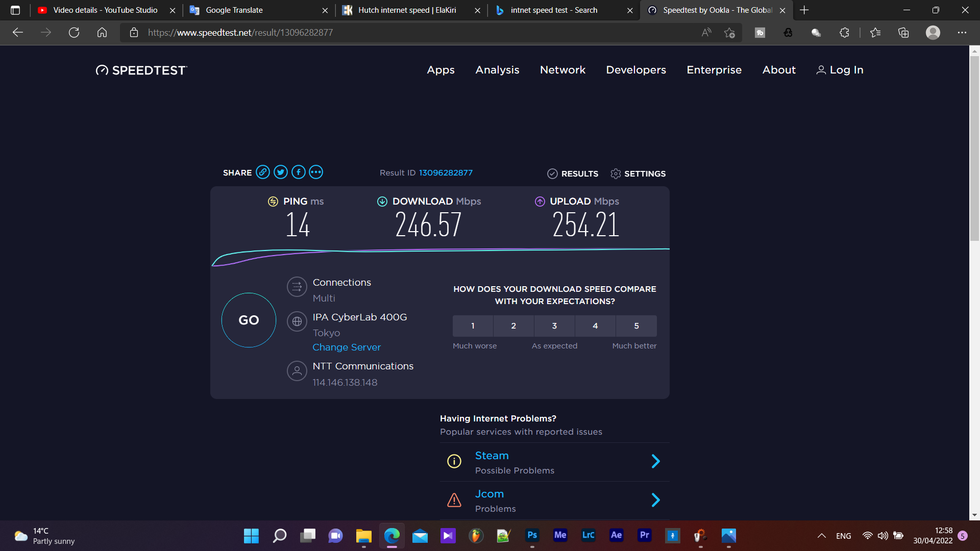Open the clock and date showing 12:58
Viewport: 980px width, 551px height.
933,536
